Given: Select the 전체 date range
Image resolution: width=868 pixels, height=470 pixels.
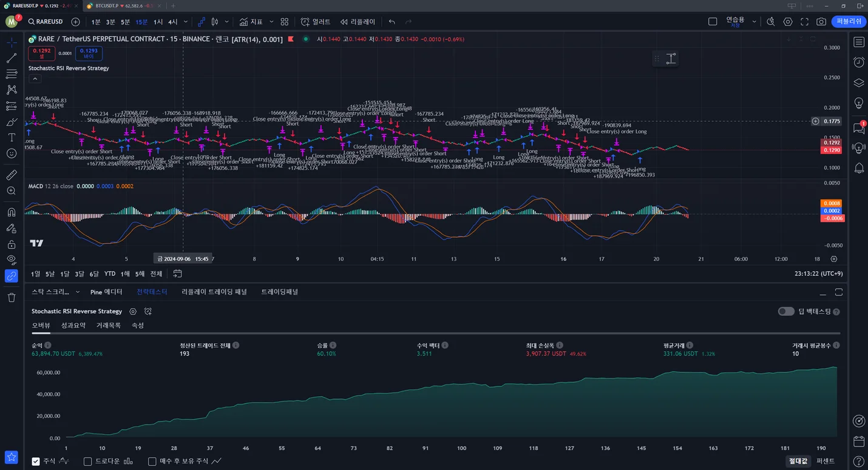Looking at the screenshot, I should (156, 274).
